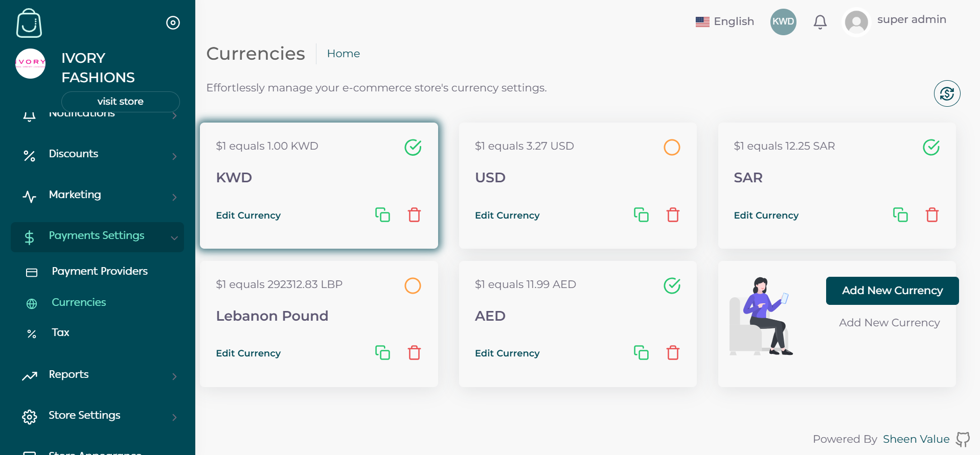Collapse the Payments Settings section
This screenshot has height=455, width=980.
click(97, 237)
